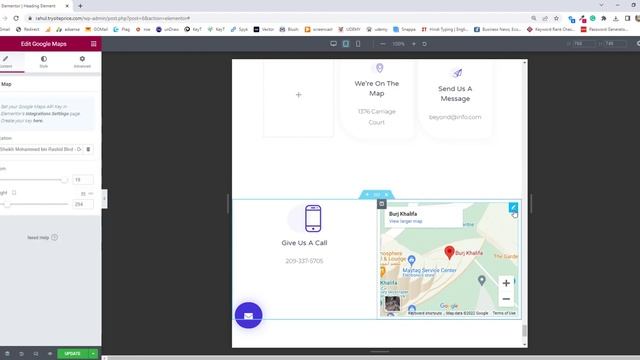Select We're On The Map heading
Viewport: 640px width, 360px height.
pos(377,88)
